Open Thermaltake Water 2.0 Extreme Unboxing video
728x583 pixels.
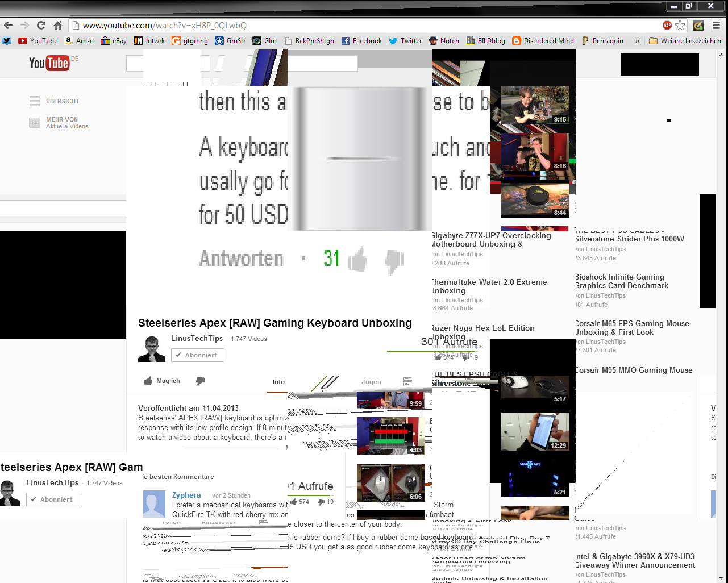(x=489, y=286)
